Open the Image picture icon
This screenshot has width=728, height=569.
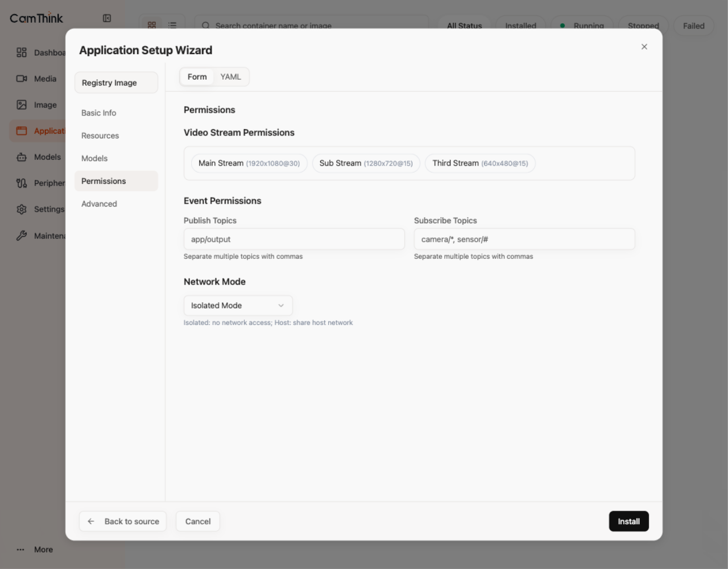22,105
